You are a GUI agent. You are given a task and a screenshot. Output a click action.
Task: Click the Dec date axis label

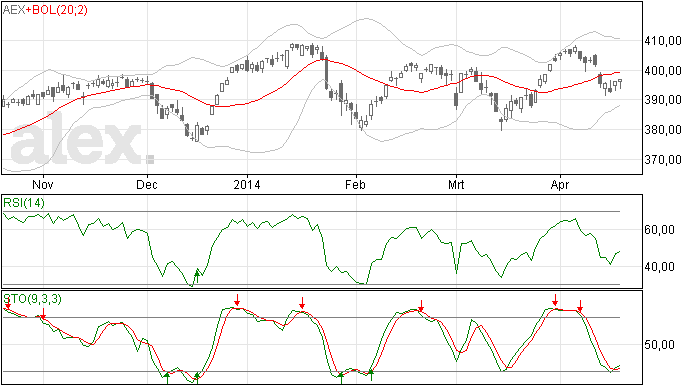(147, 184)
